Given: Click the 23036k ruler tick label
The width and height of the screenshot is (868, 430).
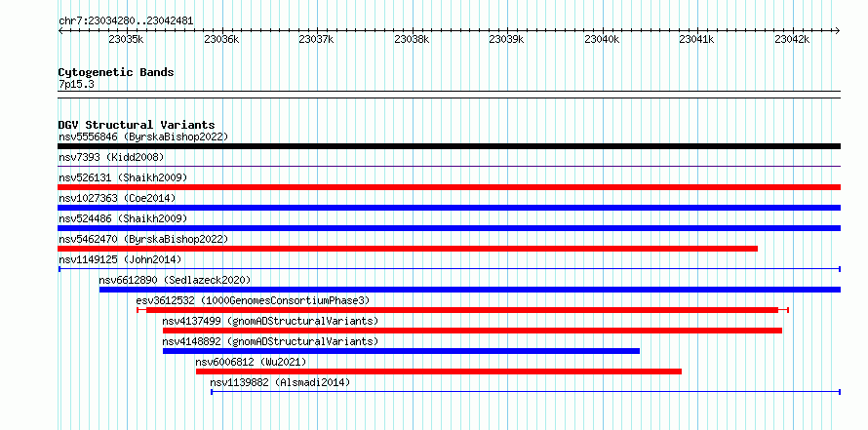Looking at the screenshot, I should pos(221,39).
